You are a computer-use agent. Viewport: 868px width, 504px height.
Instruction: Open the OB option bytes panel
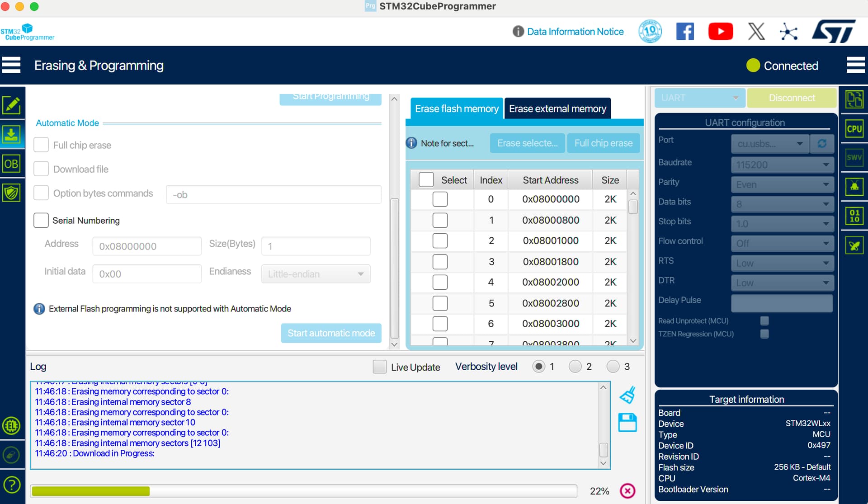click(11, 164)
